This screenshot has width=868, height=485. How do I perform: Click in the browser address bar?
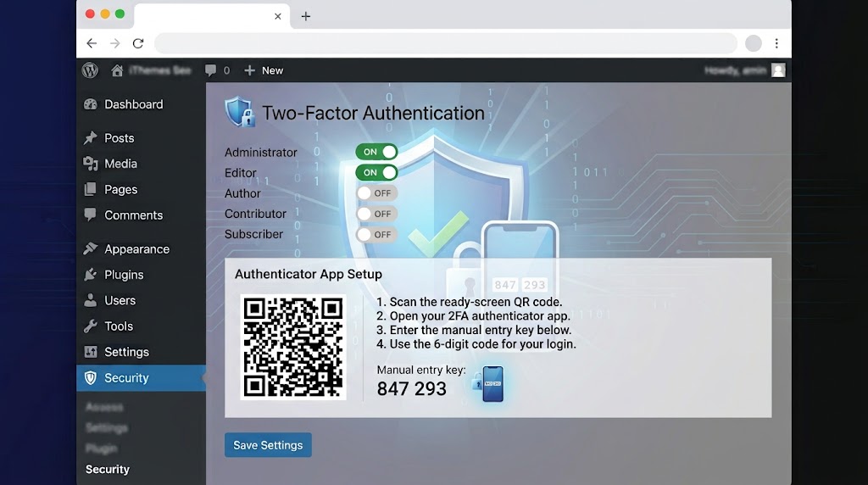pyautogui.click(x=446, y=43)
